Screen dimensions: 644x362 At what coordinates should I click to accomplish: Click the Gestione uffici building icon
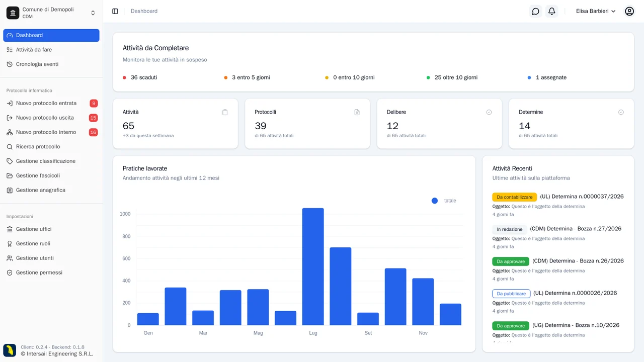[10, 229]
